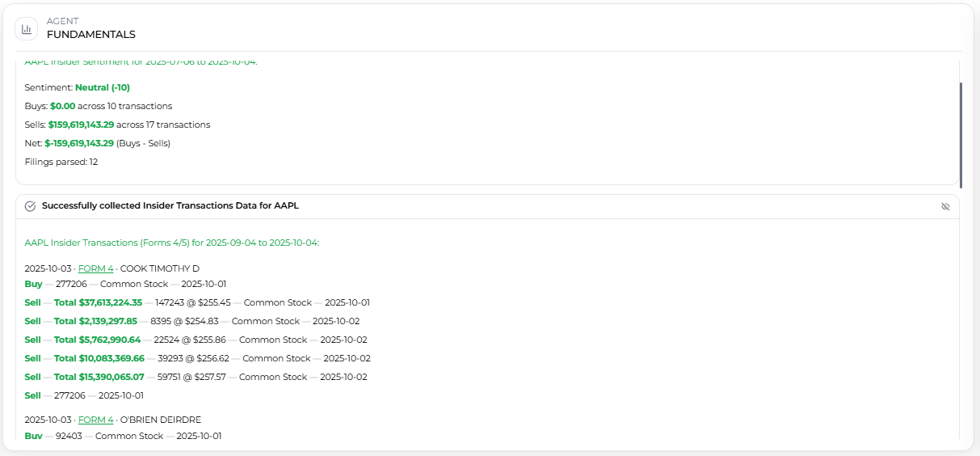Screen dimensions: 980x456
Task: Click the vertical scrollbar thumb in the Fundamentals panel
Action: click(x=961, y=133)
